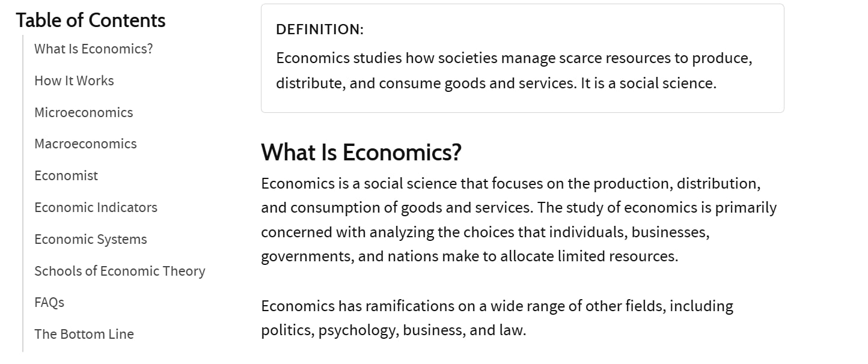Image resolution: width=868 pixels, height=364 pixels.
Task: Click the paragraph starting 'Economics has ramifications'
Action: click(497, 318)
